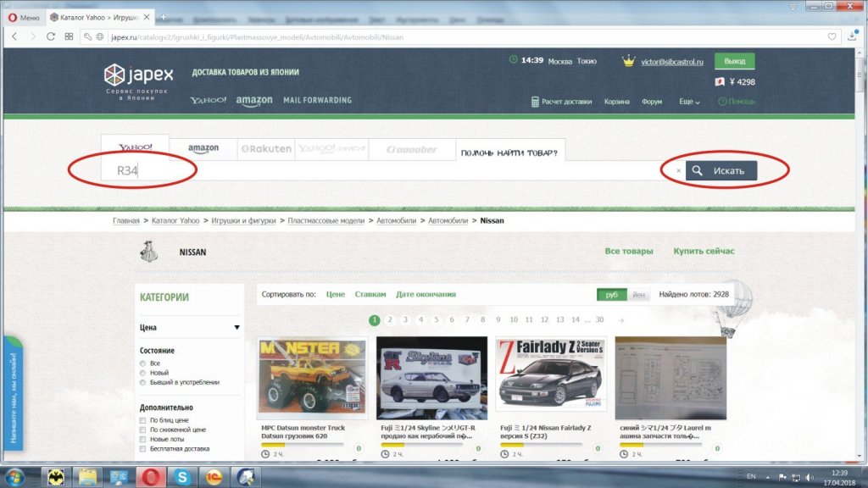This screenshot has width=868, height=488.
Task: Click the green Выход logout button
Action: tap(734, 61)
